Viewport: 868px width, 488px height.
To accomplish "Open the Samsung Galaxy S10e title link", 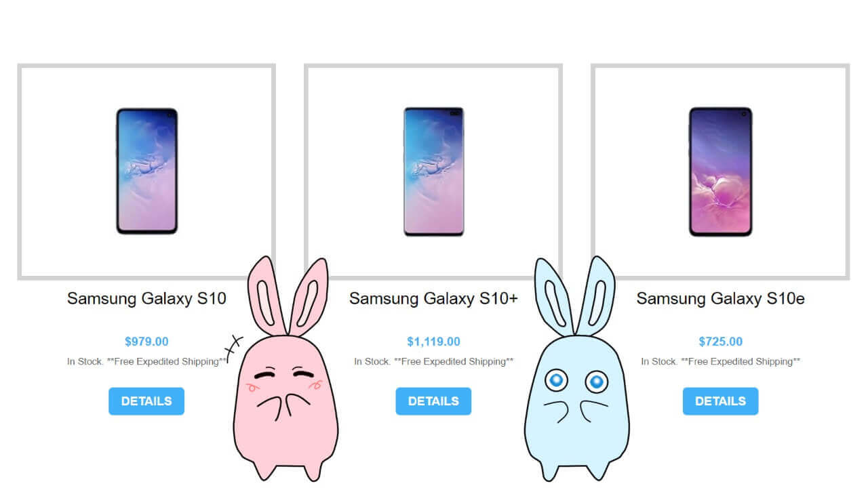I will (720, 298).
